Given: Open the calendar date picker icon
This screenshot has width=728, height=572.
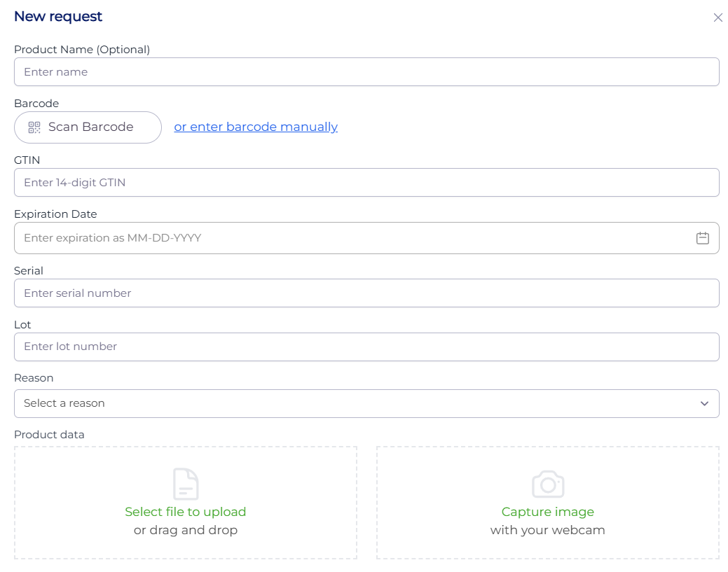Looking at the screenshot, I should [702, 238].
